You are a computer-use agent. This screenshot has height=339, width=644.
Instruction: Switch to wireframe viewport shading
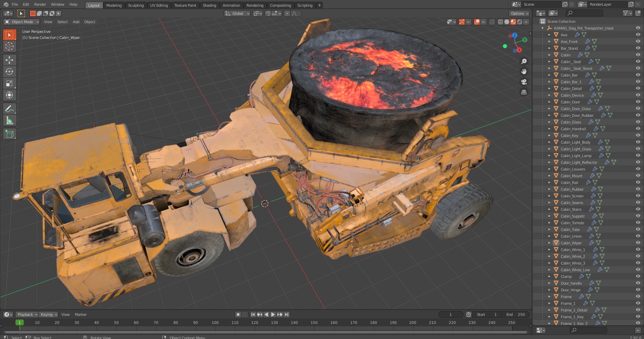[500, 22]
